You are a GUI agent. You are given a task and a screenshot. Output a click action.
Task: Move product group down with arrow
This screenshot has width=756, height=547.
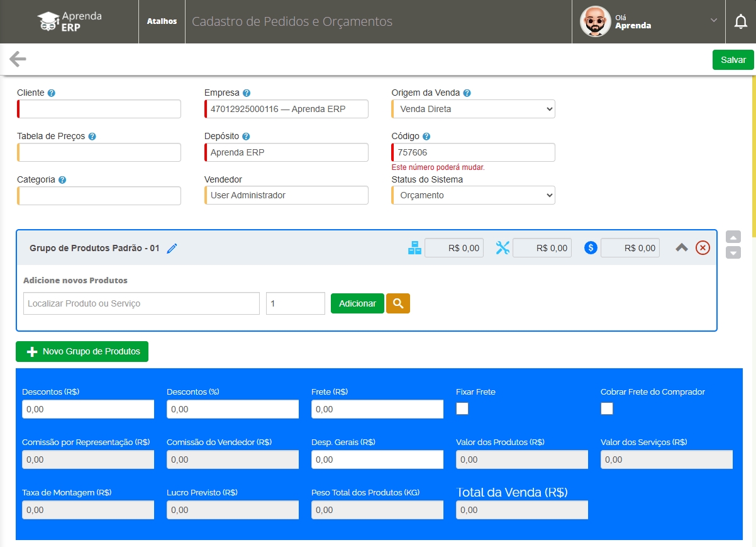[733, 252]
